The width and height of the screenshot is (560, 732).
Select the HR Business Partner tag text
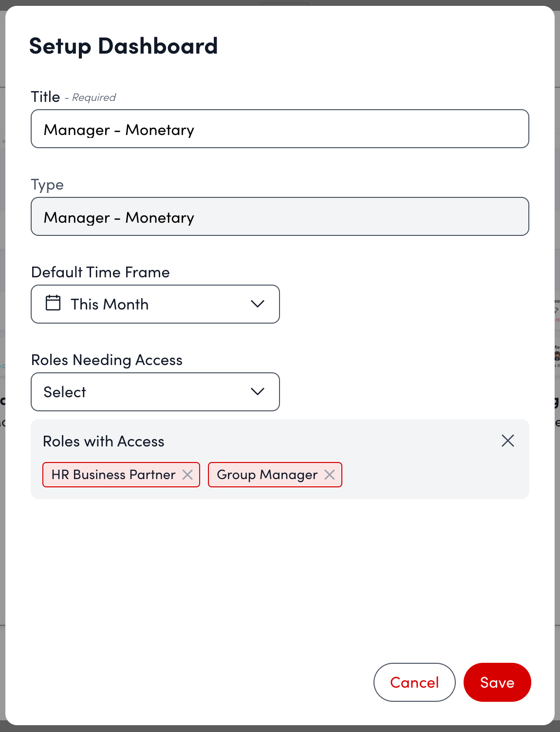113,475
